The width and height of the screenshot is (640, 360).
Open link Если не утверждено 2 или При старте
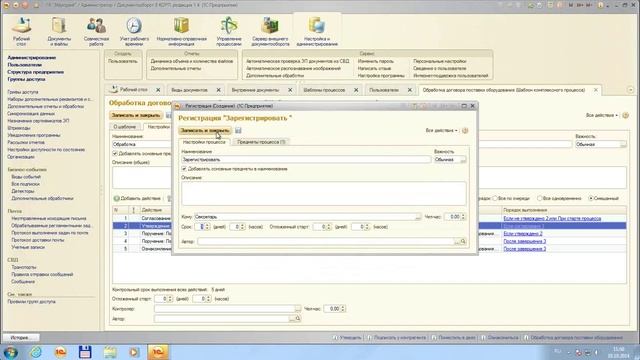[x=552, y=218]
